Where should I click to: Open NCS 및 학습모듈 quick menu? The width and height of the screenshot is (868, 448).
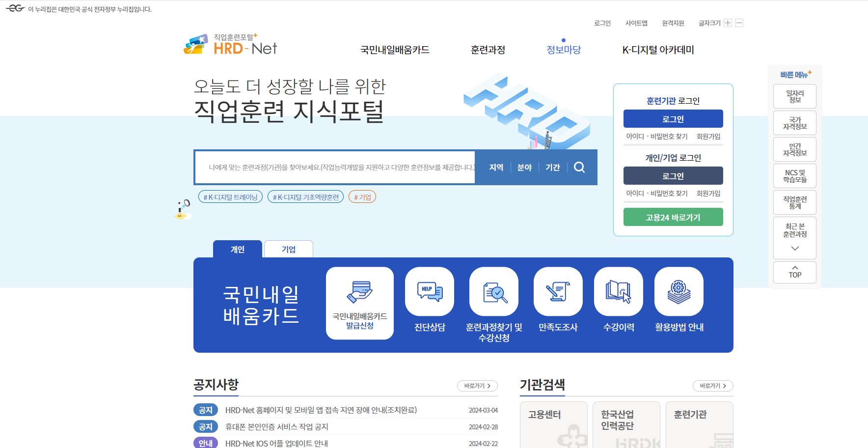[795, 176]
